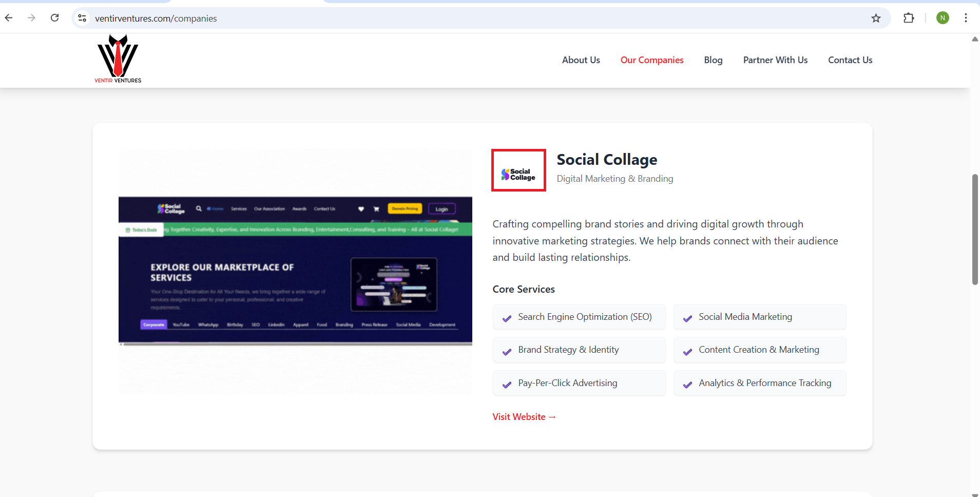Click the vertical scrollbar thumb
Screen dimensions: 980x497
coord(975,229)
